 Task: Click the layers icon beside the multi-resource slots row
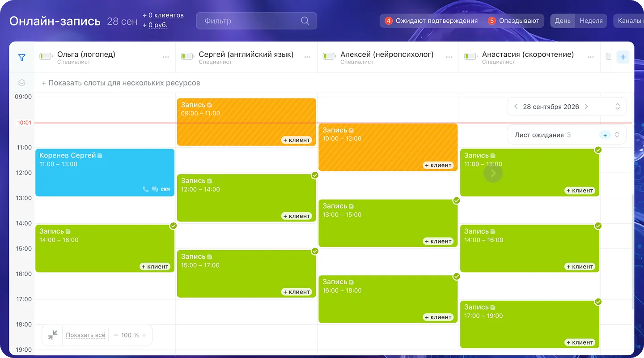pyautogui.click(x=21, y=83)
